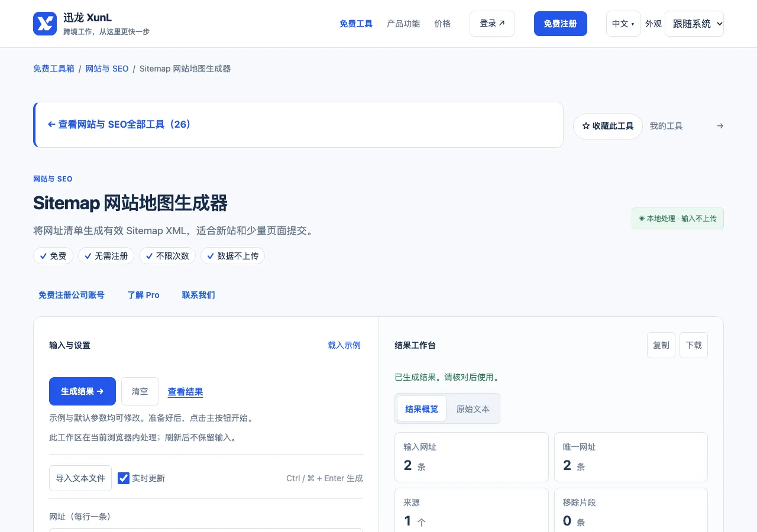
Task: Click the 联系我们 link
Action: click(199, 295)
